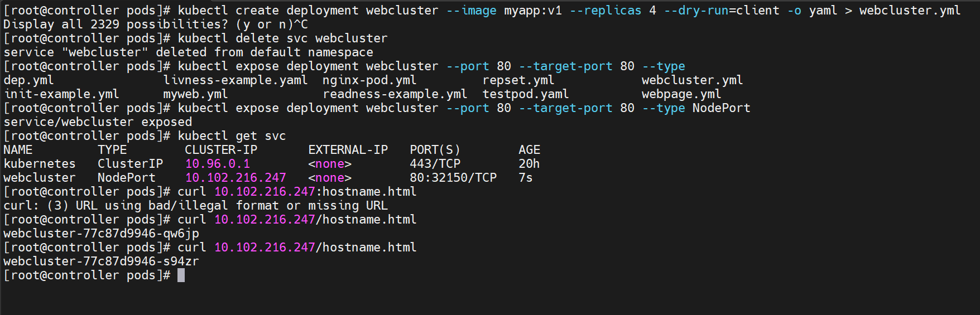The height and width of the screenshot is (315, 980).
Task: Click the EXTERNAL-IP column header
Action: [348, 150]
